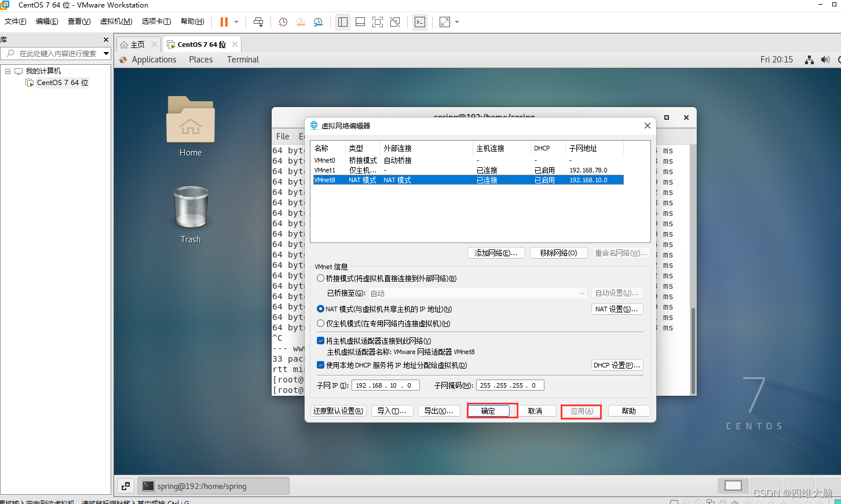Click the 导入 button

(x=392, y=411)
